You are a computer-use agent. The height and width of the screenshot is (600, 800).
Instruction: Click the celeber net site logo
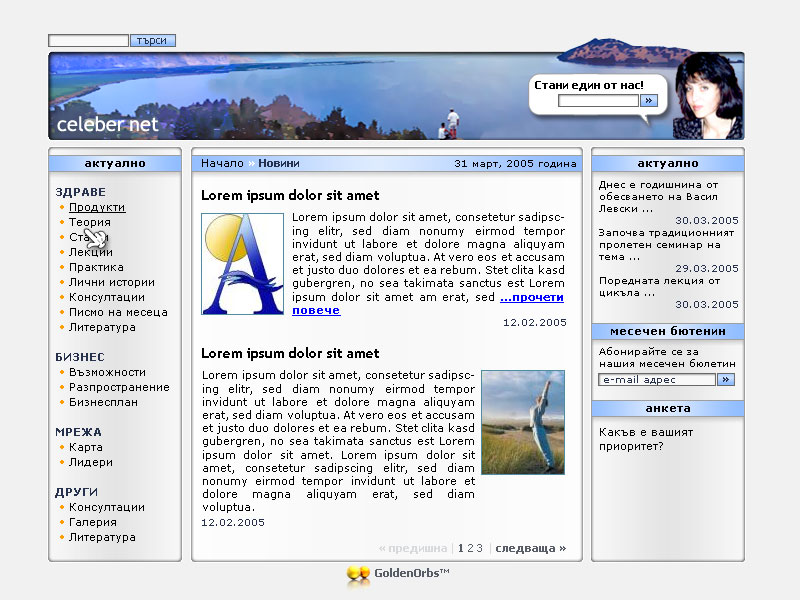pos(108,125)
